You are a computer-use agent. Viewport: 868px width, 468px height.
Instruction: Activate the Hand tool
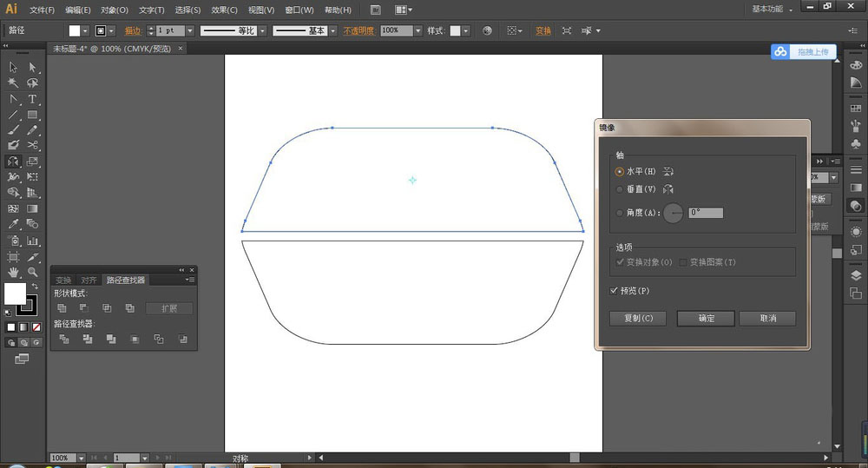pos(13,272)
